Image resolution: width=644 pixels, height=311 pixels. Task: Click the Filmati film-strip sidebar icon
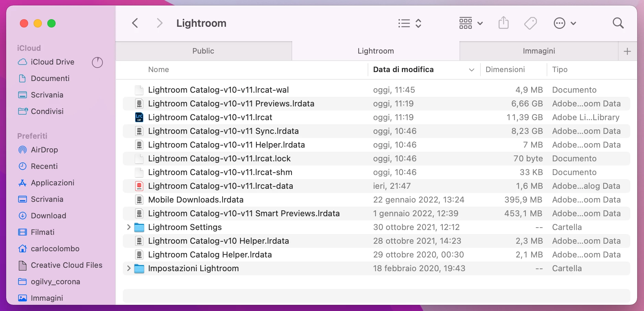pyautogui.click(x=22, y=232)
